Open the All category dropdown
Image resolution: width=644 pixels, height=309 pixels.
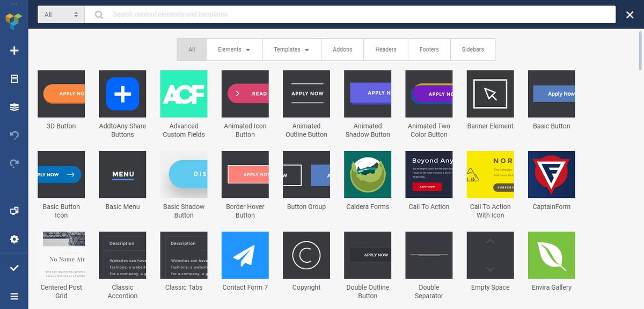(61, 15)
